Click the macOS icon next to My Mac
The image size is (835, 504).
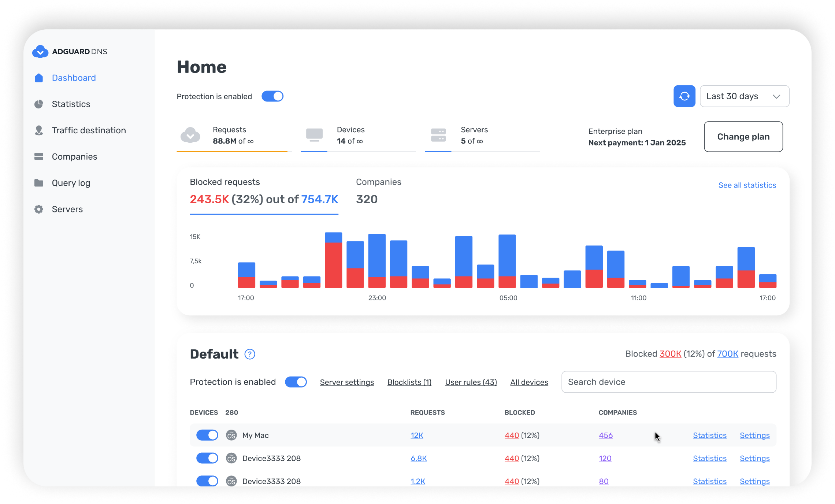[231, 435]
